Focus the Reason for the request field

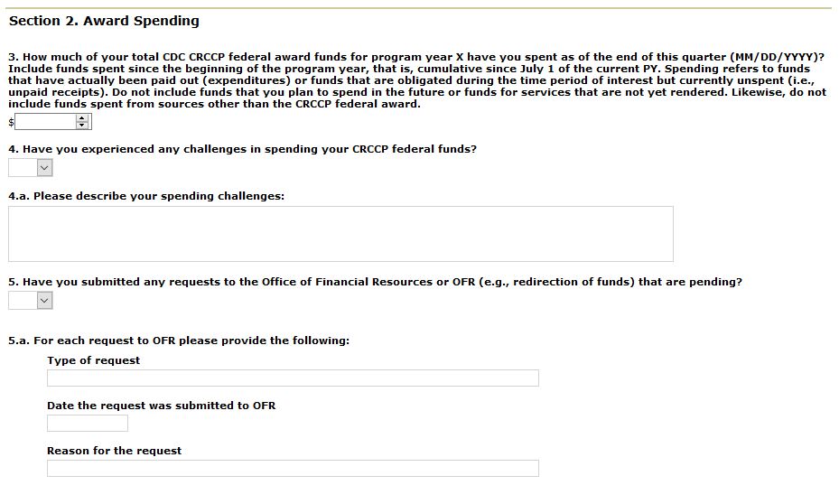293,468
